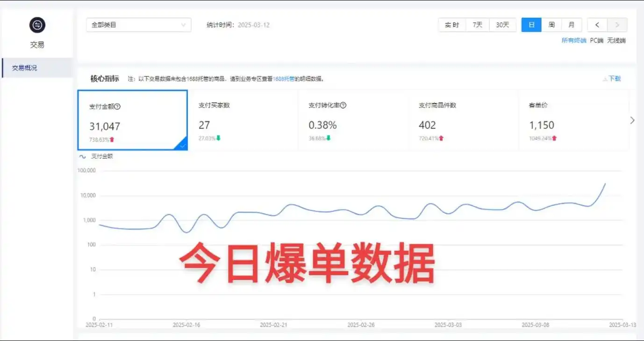Select the wavy line-chart legend icon before 支付金额
This screenshot has height=341, width=644.
pyautogui.click(x=83, y=156)
